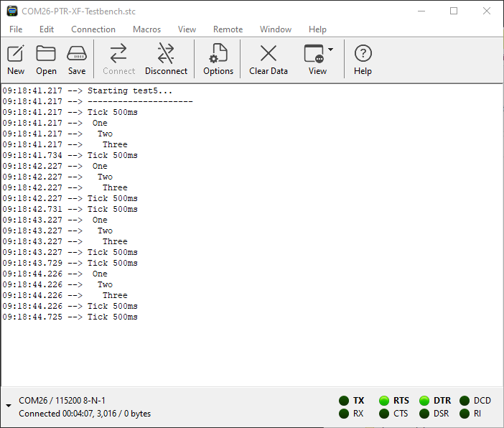Screen dimensions: 504x428
Task: Open the Macros menu
Action: click(x=146, y=29)
